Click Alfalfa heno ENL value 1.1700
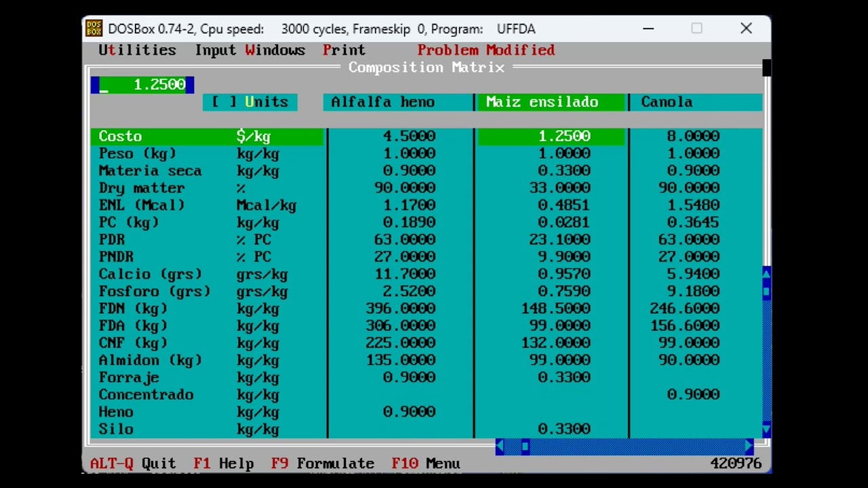This screenshot has height=488, width=868. click(409, 205)
